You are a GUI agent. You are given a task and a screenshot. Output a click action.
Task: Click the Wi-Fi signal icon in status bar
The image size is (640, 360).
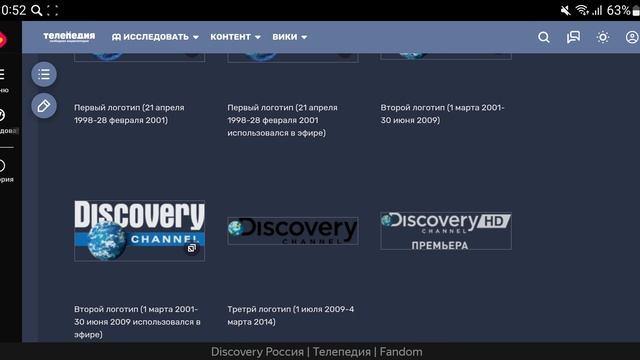coord(582,10)
